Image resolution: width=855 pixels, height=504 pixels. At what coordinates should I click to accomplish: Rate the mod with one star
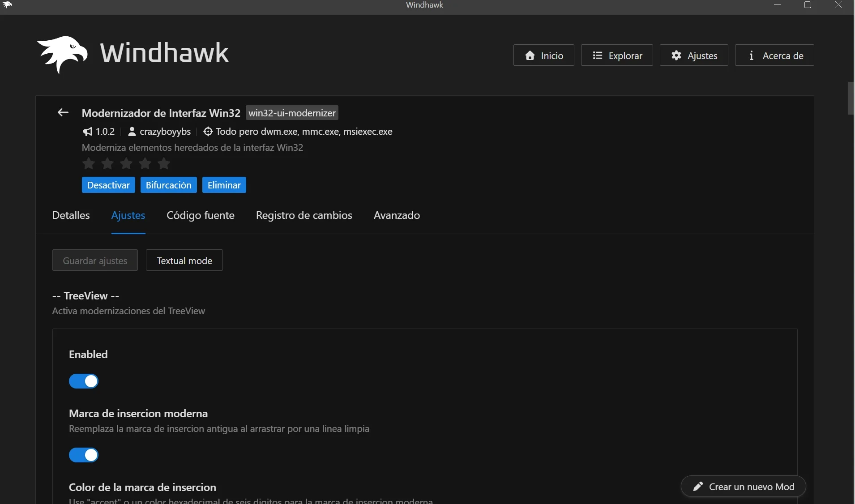[x=89, y=164]
